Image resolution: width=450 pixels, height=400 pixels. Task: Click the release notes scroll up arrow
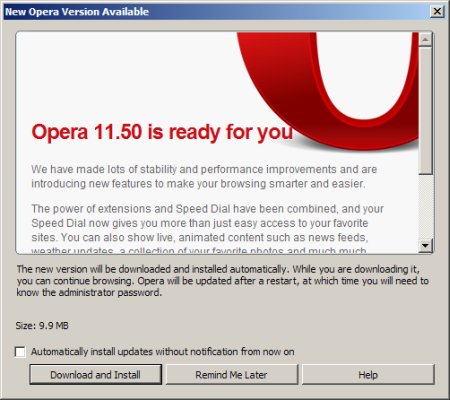coord(425,40)
